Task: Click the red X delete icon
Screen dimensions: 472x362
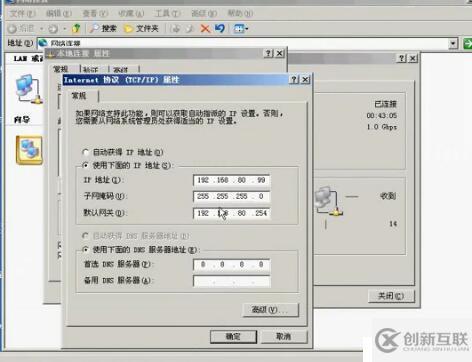Action: pyautogui.click(x=205, y=29)
